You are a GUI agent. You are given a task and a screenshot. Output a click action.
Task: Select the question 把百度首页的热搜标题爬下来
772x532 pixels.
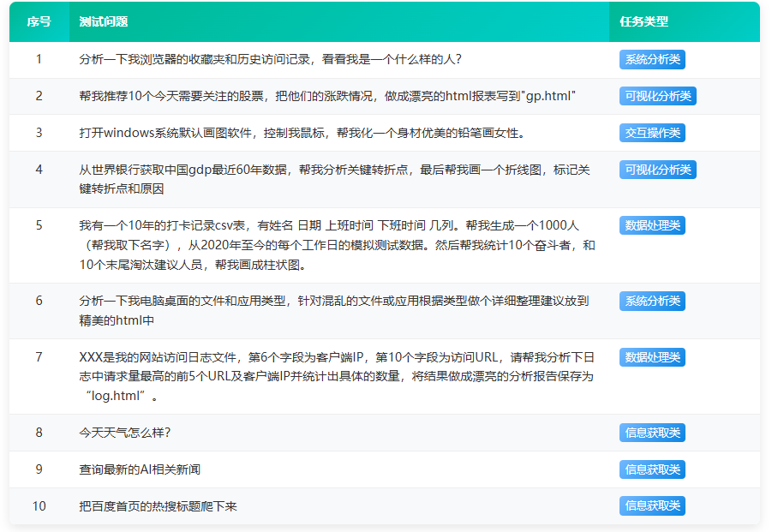click(158, 506)
